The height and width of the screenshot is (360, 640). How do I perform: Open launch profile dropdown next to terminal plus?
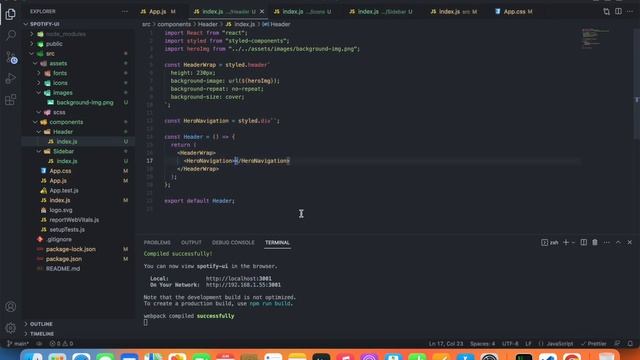573,242
